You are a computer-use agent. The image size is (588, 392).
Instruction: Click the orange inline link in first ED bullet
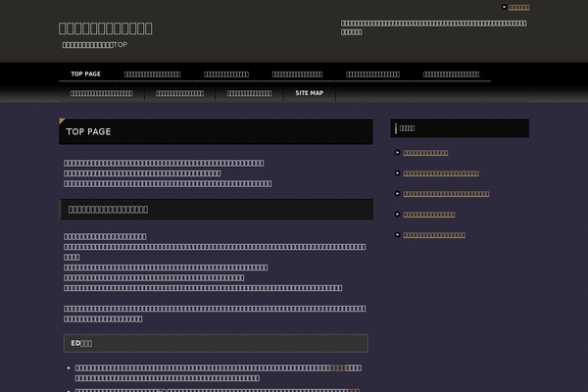337,368
